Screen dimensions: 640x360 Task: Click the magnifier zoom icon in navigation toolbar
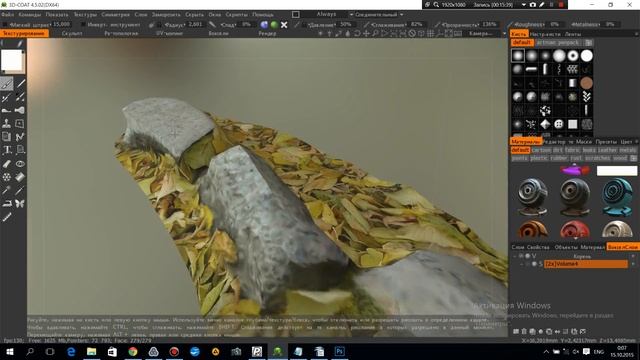(x=375, y=33)
